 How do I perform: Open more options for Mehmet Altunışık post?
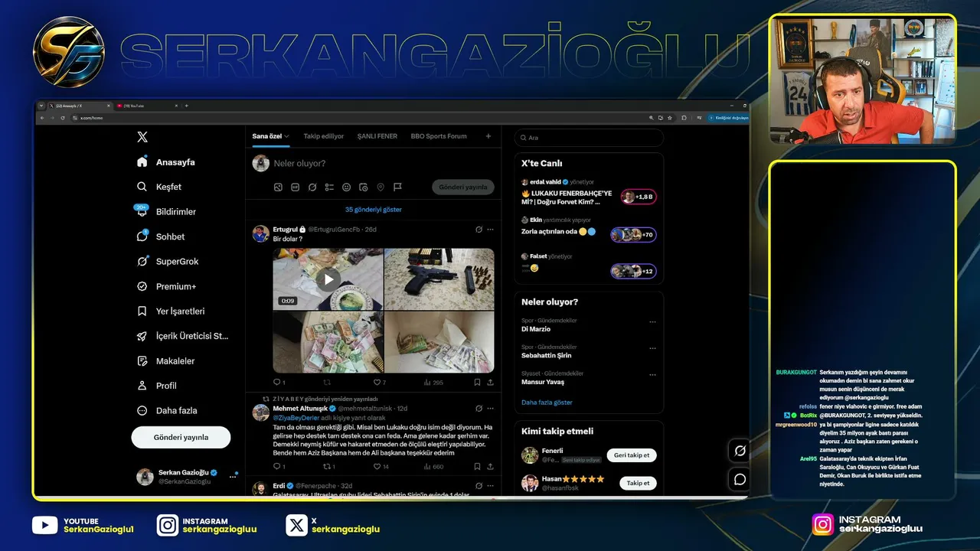coord(490,408)
